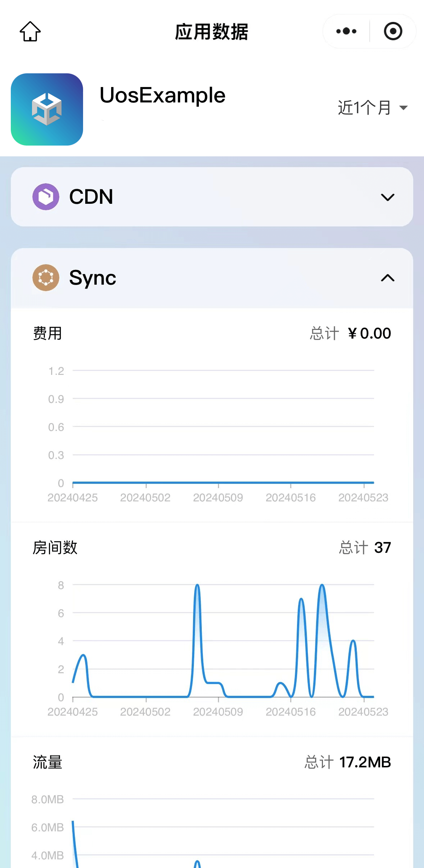Tap the UosExample app name
This screenshot has width=424, height=868.
pyautogui.click(x=163, y=96)
